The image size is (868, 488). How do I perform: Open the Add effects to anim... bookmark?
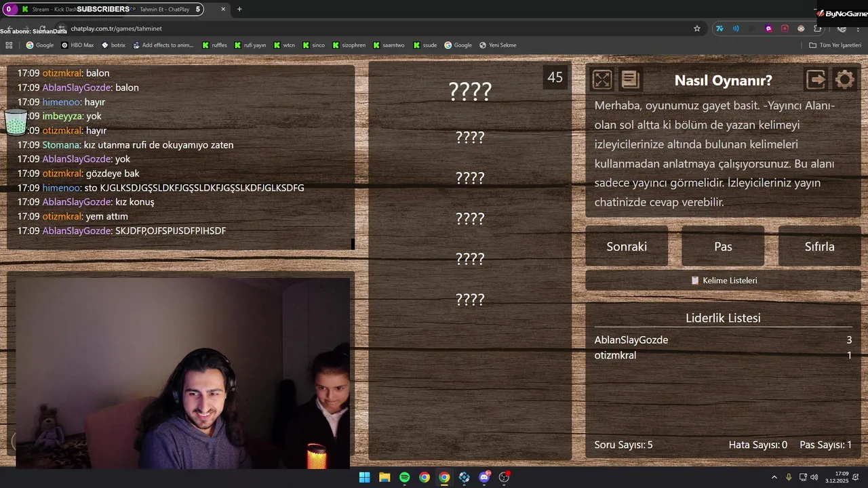(163, 45)
